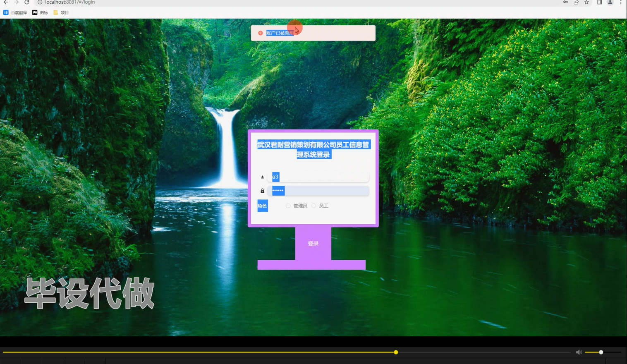This screenshot has height=364, width=627.
Task: Open the browser three-dot menu
Action: pyautogui.click(x=621, y=2)
